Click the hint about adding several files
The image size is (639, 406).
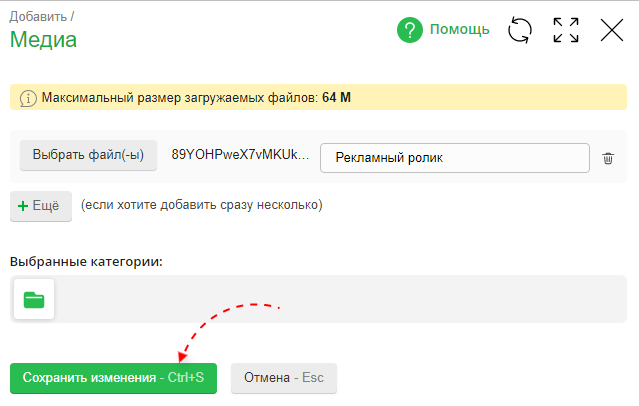pyautogui.click(x=201, y=205)
